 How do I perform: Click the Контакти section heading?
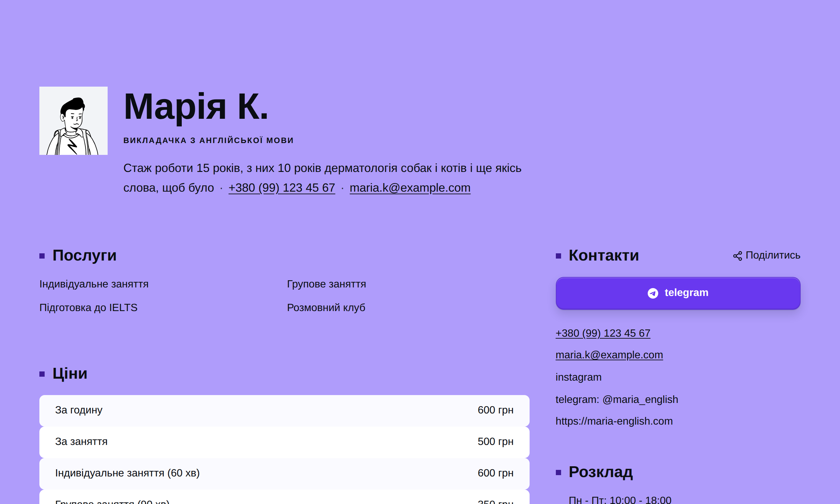click(x=604, y=255)
